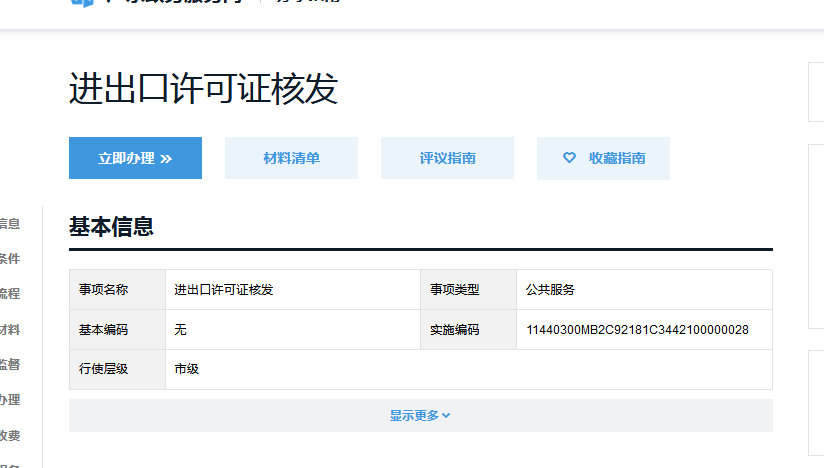Click the 立即办理 button
The height and width of the screenshot is (468, 824).
[135, 158]
